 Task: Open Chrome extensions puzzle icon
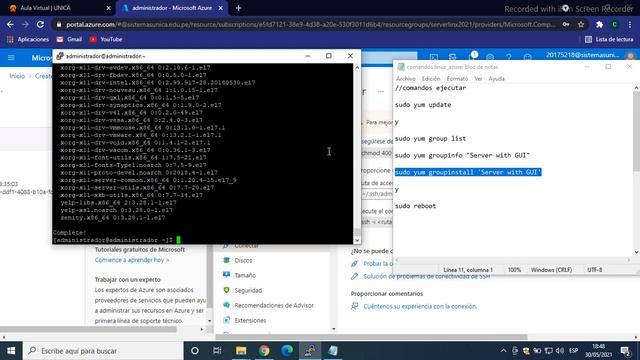pos(599,24)
